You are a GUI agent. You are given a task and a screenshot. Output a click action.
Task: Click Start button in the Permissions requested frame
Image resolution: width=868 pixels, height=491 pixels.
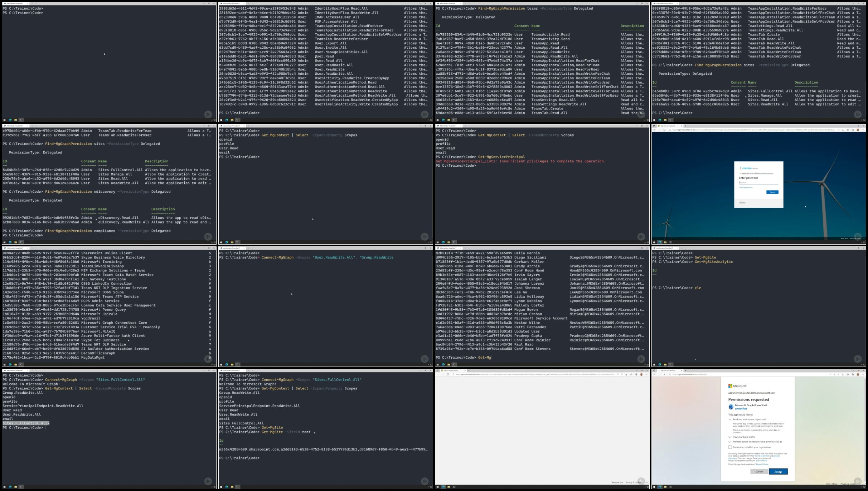pyautogui.click(x=654, y=487)
